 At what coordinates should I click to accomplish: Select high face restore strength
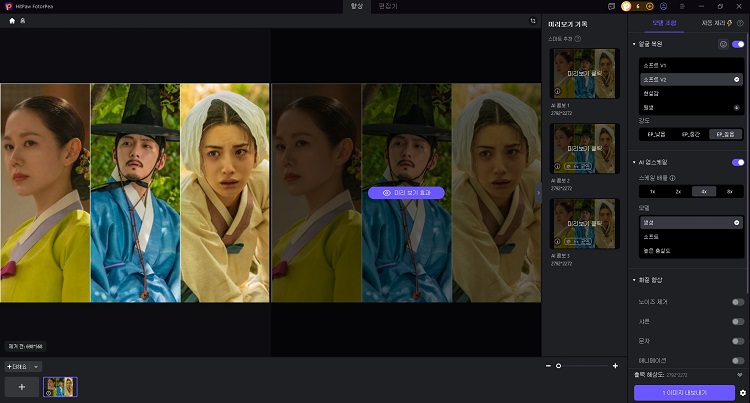(725, 134)
